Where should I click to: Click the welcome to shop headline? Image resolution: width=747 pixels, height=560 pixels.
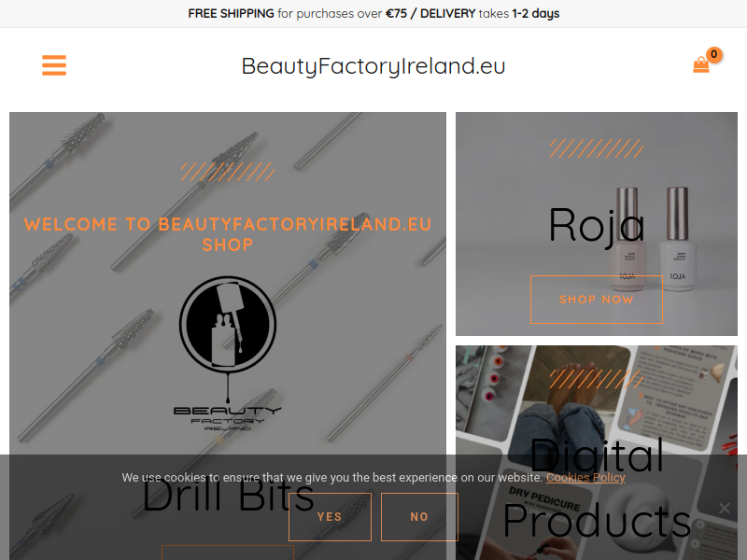pos(228,234)
